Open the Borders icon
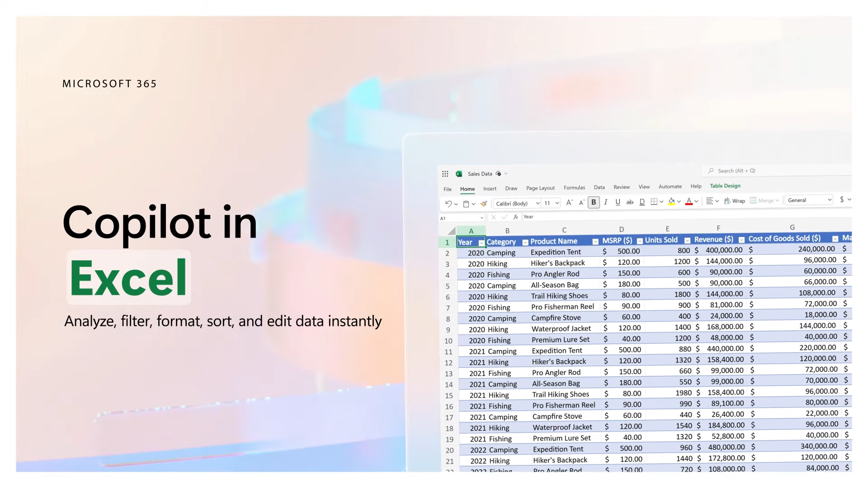The width and height of the screenshot is (868, 488). pyautogui.click(x=654, y=202)
